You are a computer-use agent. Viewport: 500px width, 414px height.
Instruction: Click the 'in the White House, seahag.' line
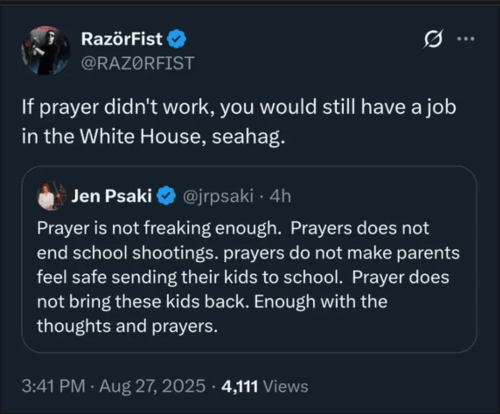[x=153, y=137]
